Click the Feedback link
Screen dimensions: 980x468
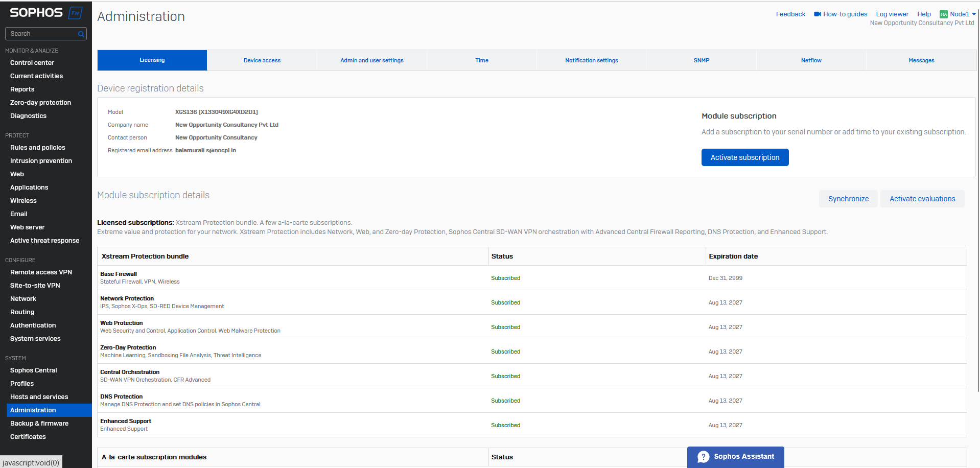[790, 14]
